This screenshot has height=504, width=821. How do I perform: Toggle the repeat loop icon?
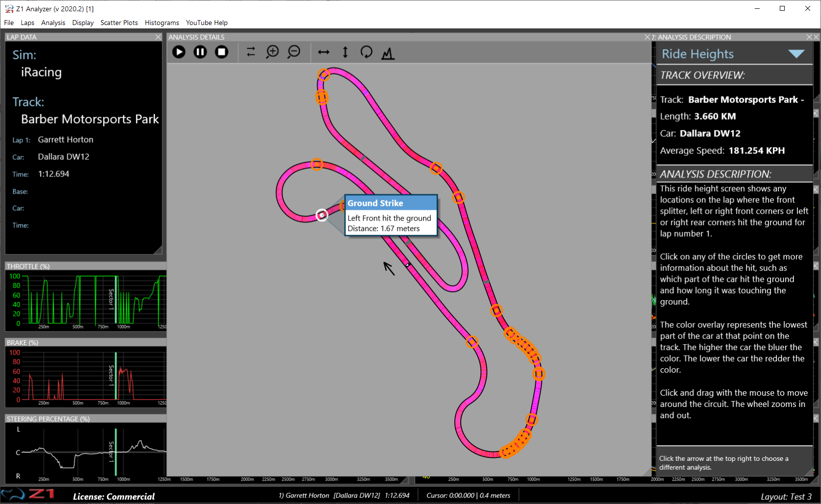coord(251,52)
